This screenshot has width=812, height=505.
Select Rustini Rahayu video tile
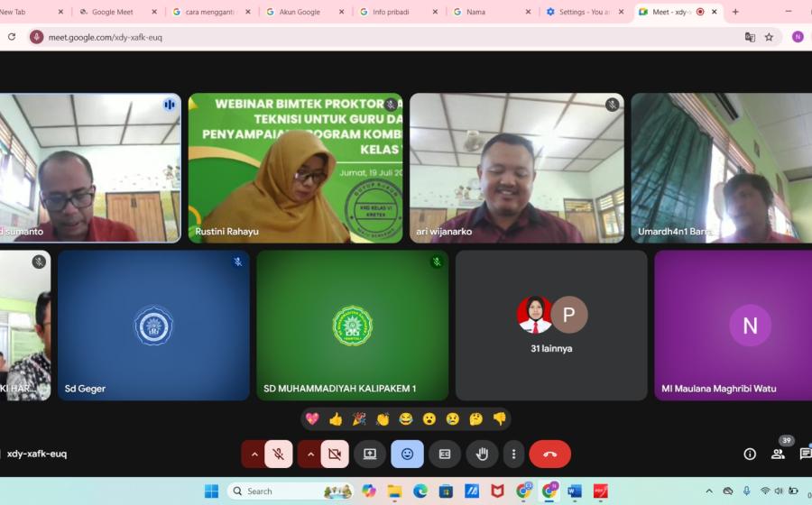[x=295, y=168]
